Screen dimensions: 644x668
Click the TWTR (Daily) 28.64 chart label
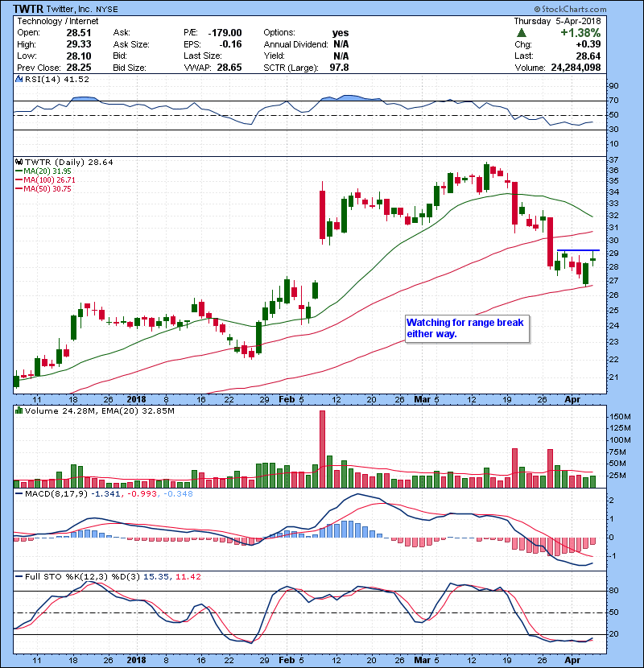click(x=69, y=163)
